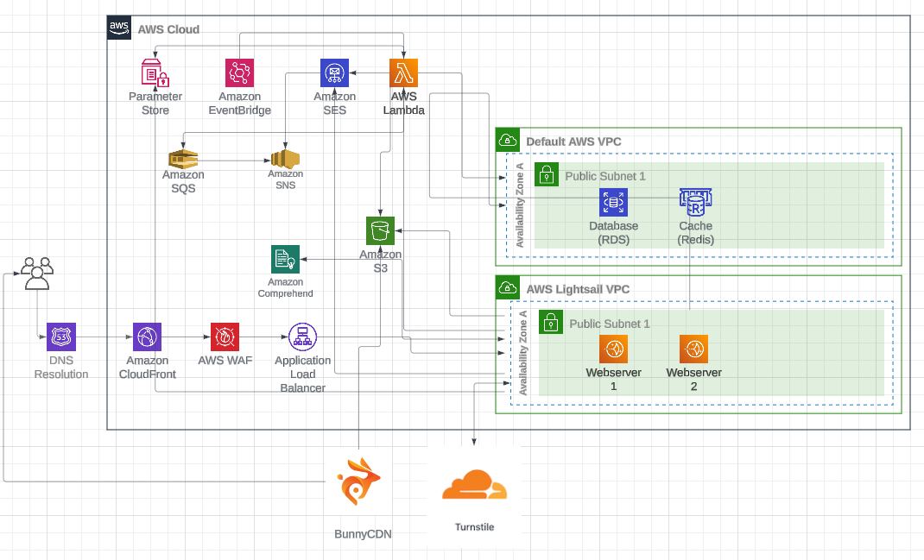Click the Cloudflare Turnstile cloud logo
Screen dimensions: 924x560
(x=474, y=487)
